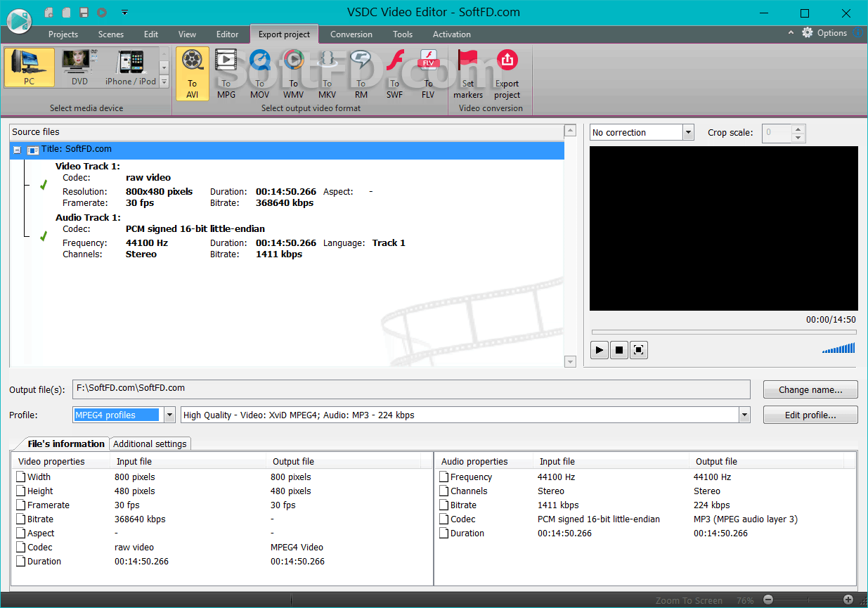The height and width of the screenshot is (608, 868).
Task: Collapse the Title: SoftFD.com tree node
Action: click(18, 150)
